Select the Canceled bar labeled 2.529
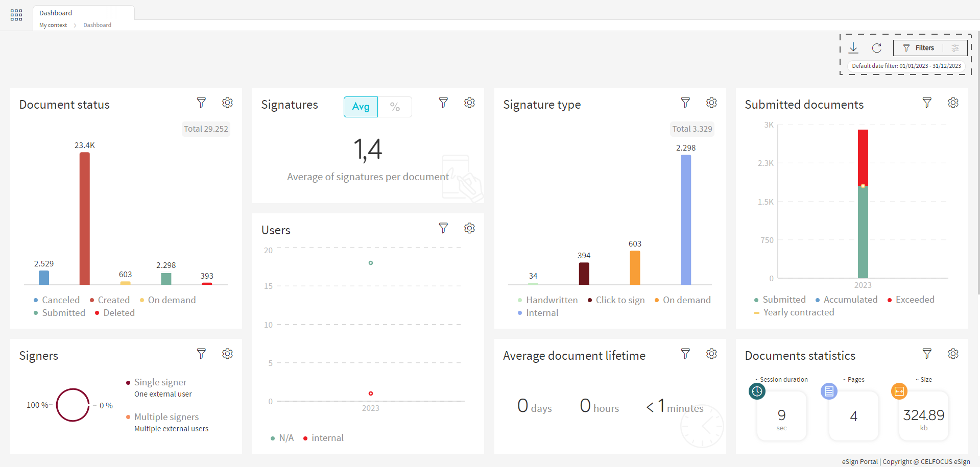 point(44,278)
